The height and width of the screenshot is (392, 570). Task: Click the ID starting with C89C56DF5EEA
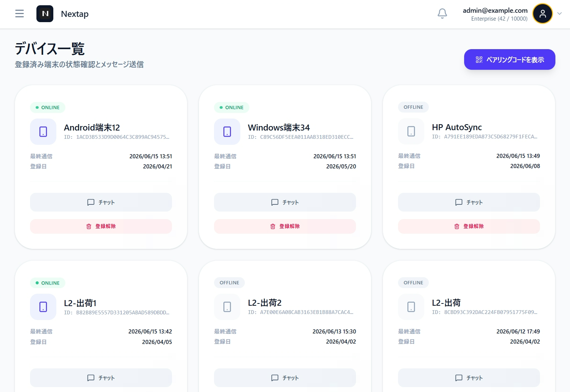[x=301, y=137]
